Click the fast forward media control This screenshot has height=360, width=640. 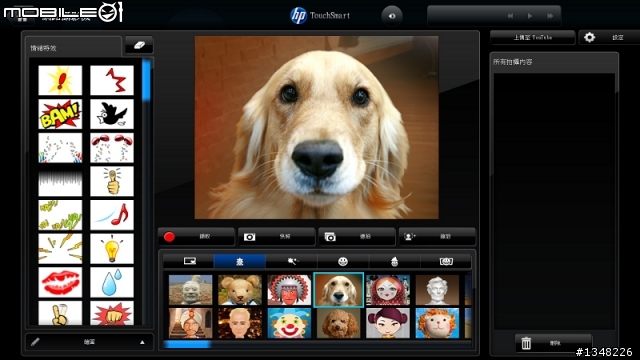550,16
